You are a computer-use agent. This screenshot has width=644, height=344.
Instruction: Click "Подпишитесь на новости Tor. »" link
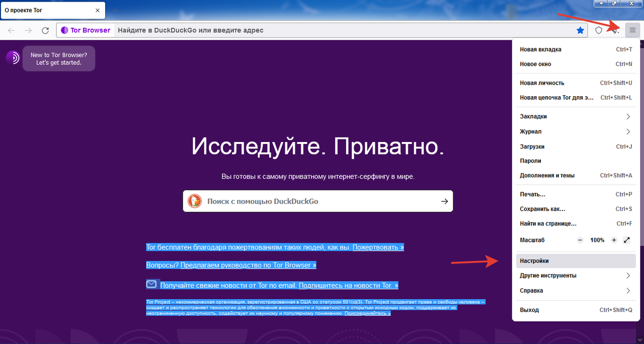pos(349,286)
